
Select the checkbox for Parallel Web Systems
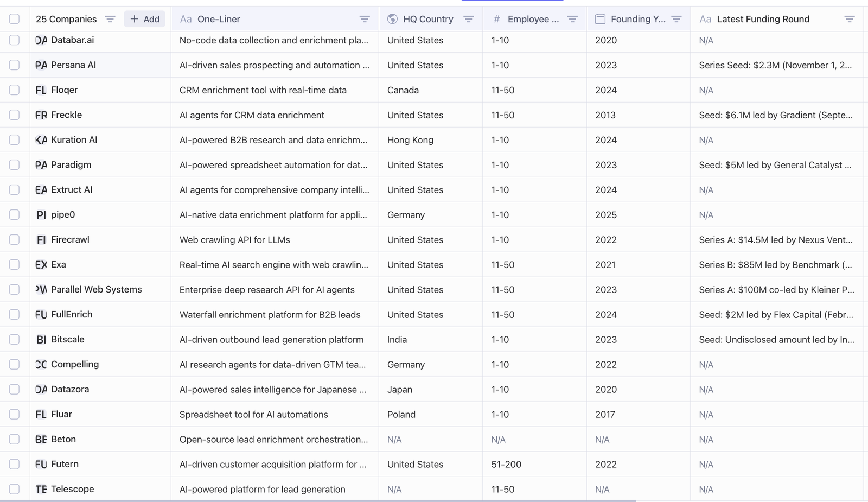click(x=14, y=290)
